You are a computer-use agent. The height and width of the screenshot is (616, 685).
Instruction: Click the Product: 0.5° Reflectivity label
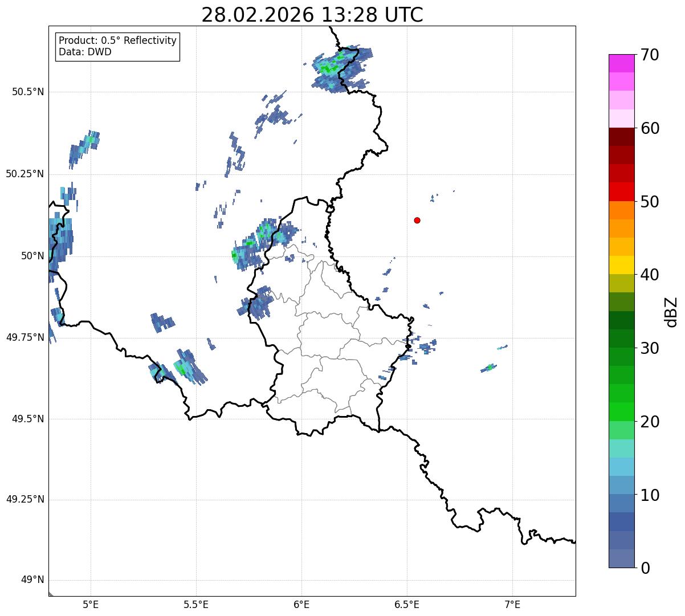(117, 40)
